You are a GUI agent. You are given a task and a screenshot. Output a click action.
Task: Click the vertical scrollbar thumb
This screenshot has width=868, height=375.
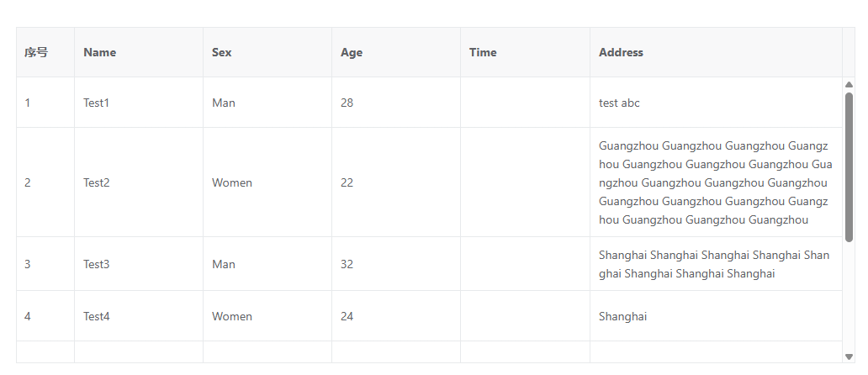(849, 166)
